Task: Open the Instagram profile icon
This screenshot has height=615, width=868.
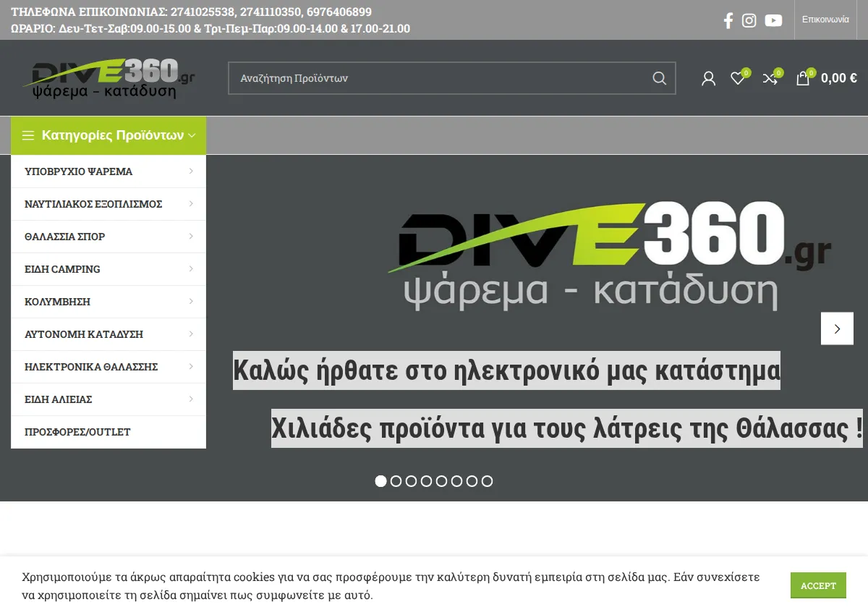Action: coord(749,20)
